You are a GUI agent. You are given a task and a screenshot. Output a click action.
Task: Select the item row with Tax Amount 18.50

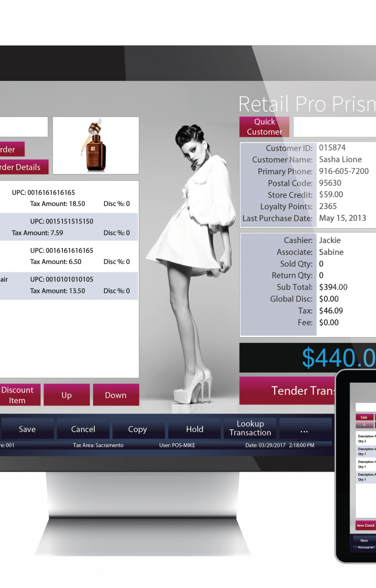coord(69,198)
